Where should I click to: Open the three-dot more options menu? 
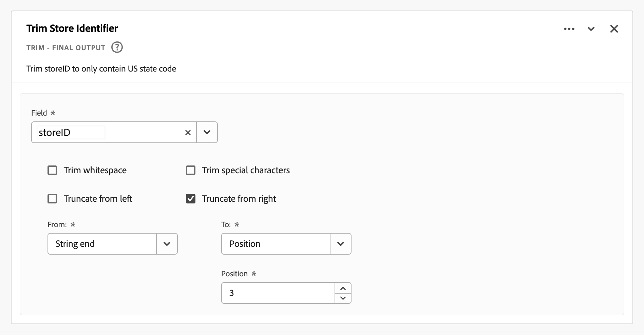tap(569, 29)
